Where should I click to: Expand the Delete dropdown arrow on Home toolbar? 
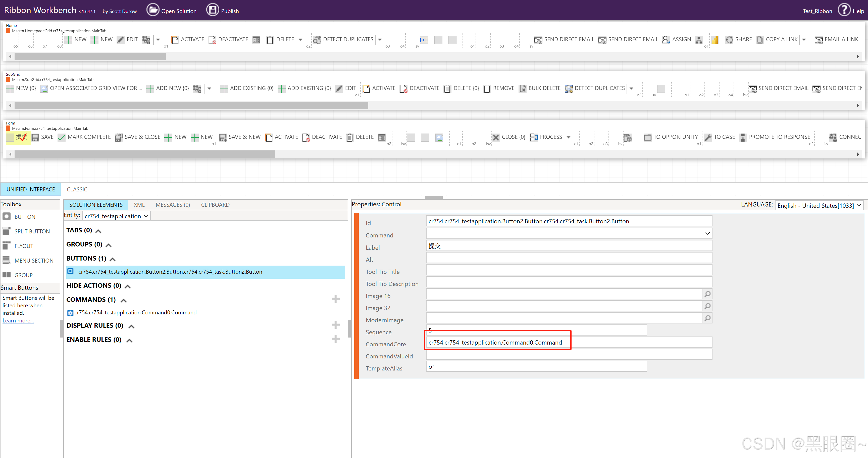300,39
